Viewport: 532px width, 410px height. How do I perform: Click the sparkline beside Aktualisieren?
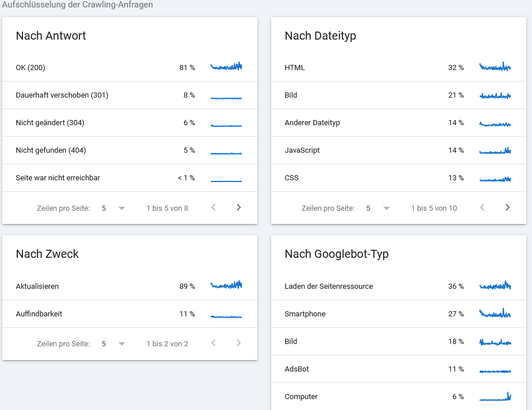coord(226,285)
